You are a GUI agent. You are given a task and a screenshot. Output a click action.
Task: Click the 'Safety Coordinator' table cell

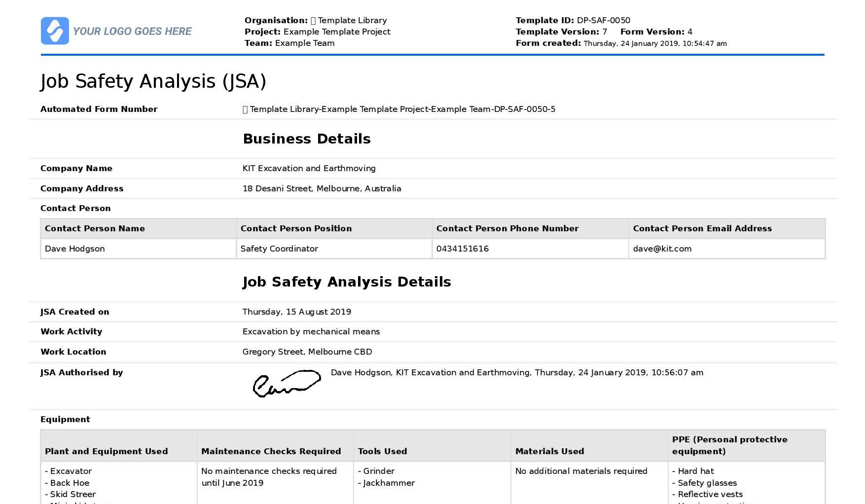click(279, 249)
